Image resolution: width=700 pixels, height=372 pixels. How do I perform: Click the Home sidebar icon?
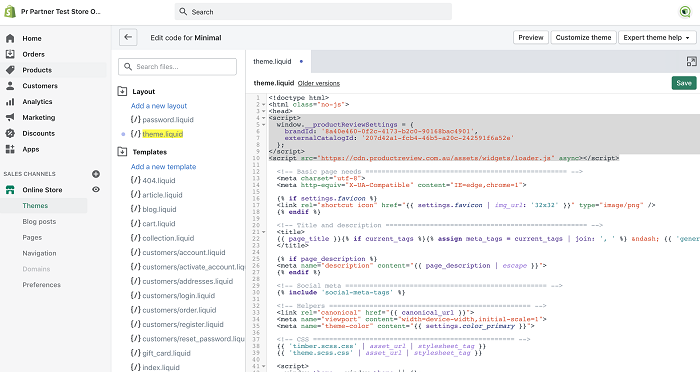[x=10, y=38]
